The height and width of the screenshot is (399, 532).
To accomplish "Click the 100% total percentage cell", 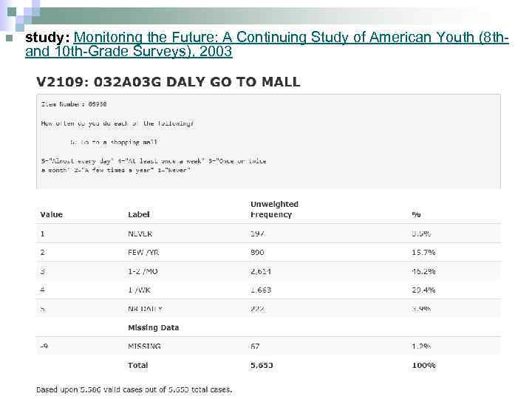I will (423, 365).
